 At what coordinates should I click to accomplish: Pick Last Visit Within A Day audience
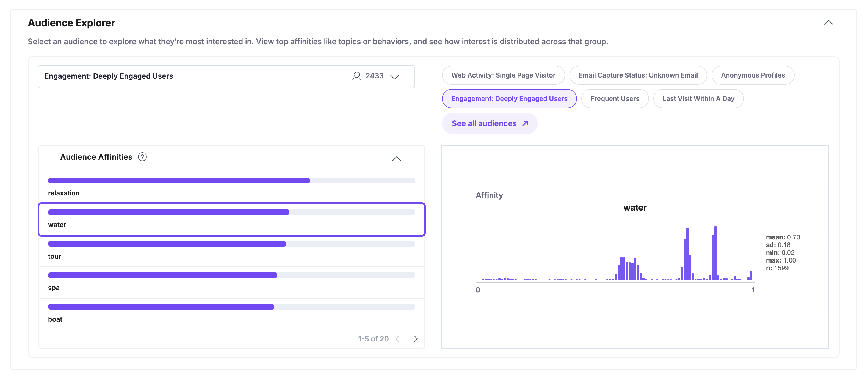click(698, 99)
